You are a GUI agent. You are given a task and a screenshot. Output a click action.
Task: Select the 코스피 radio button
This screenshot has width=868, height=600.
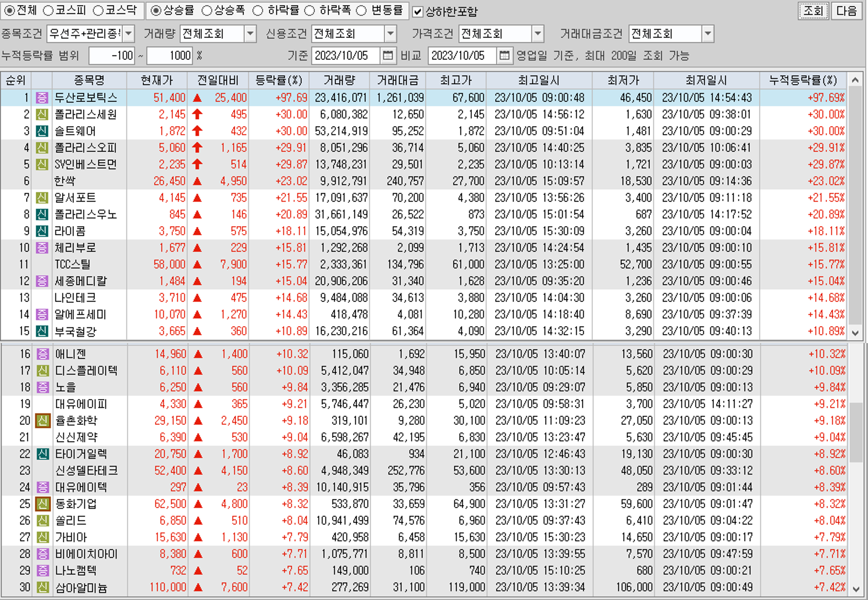click(48, 10)
